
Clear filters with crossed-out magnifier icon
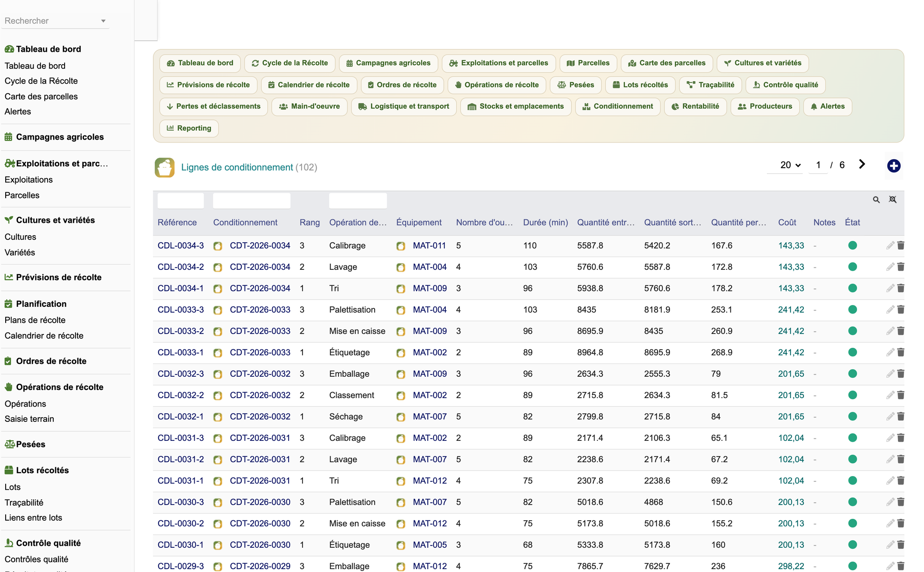(x=893, y=200)
